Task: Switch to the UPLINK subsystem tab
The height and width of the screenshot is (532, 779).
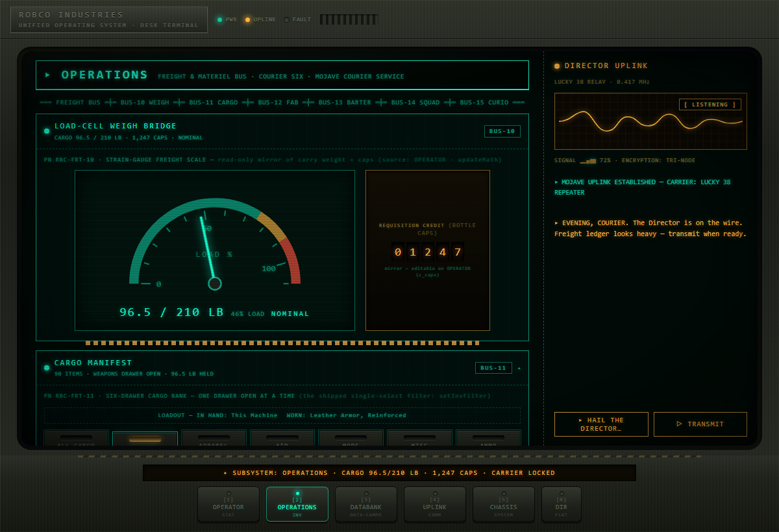Action: point(435,504)
